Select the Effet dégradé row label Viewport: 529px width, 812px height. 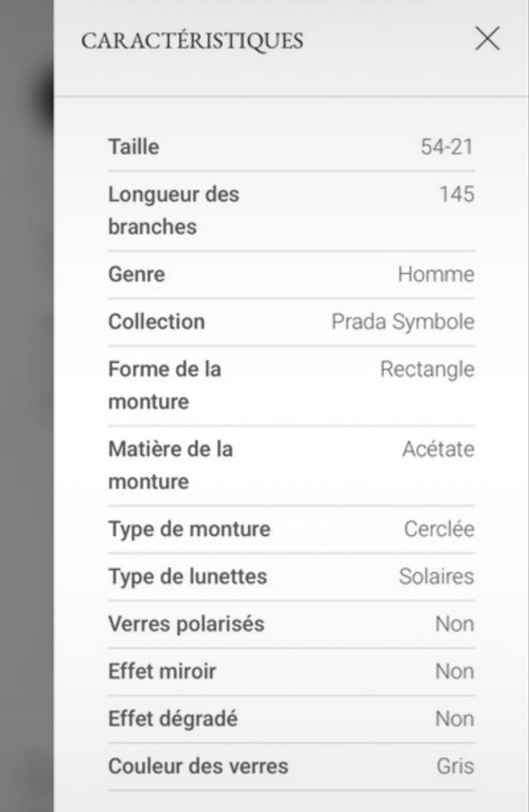[172, 718]
